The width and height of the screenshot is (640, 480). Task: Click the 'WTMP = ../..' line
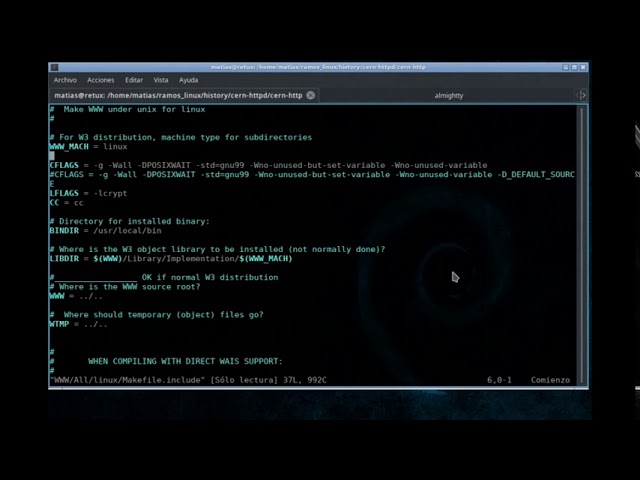click(78, 324)
